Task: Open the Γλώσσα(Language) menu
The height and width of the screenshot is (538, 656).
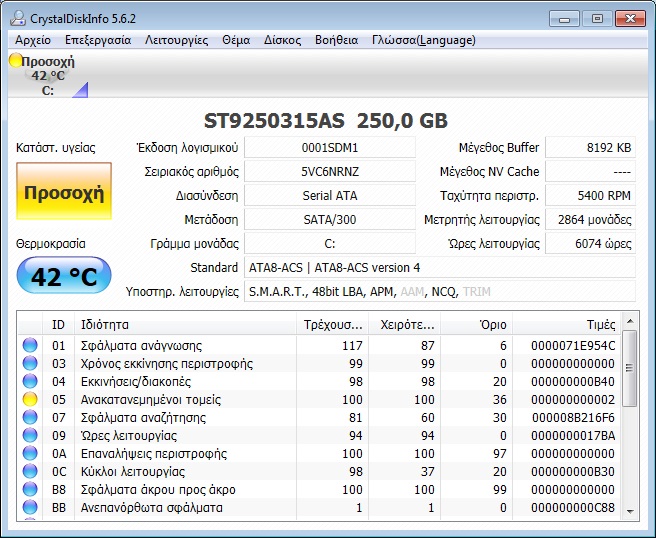Action: (x=424, y=40)
